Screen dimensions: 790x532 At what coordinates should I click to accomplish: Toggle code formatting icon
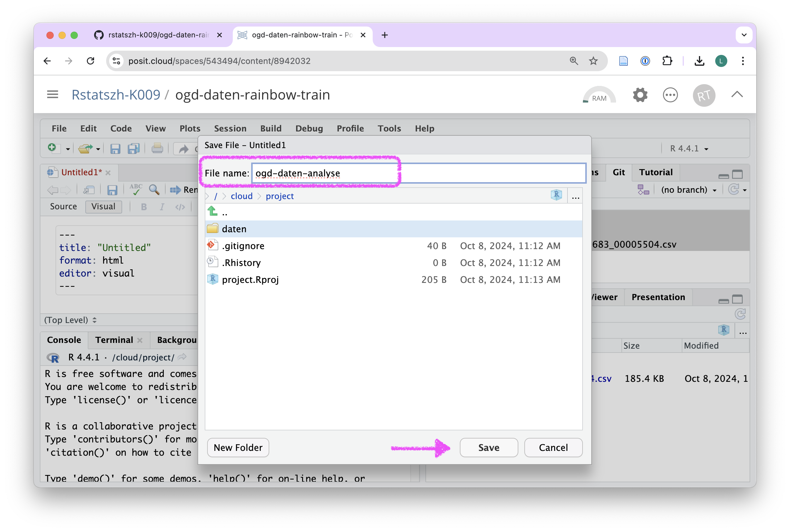(x=180, y=207)
